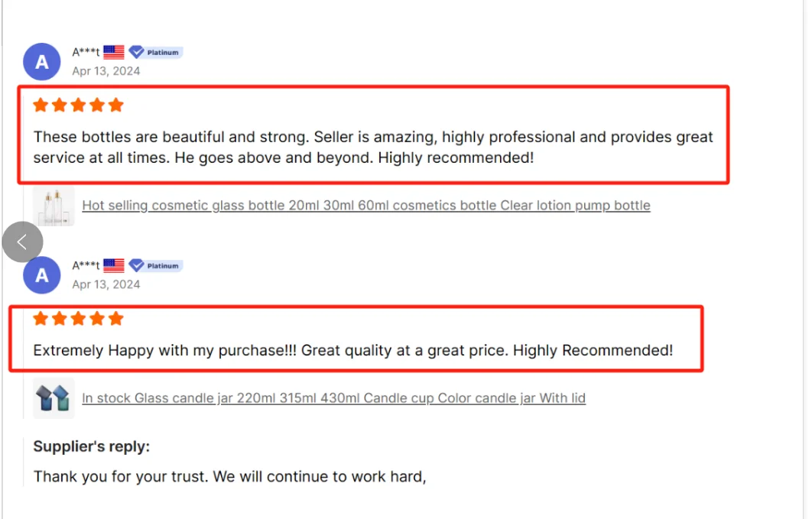Click the five-star rating above "These bottles are beautiful"
The height and width of the screenshot is (519, 812).
(x=78, y=105)
